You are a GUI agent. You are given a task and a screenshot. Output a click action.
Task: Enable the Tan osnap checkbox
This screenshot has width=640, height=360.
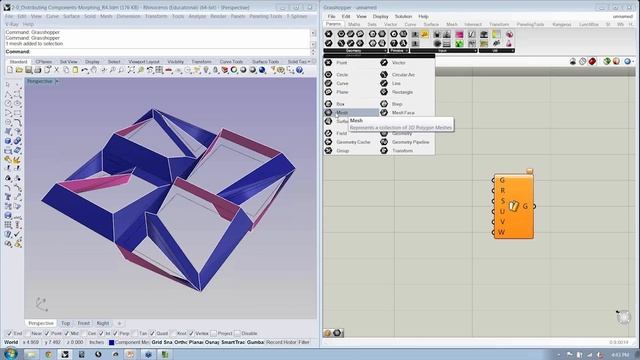tap(135, 333)
